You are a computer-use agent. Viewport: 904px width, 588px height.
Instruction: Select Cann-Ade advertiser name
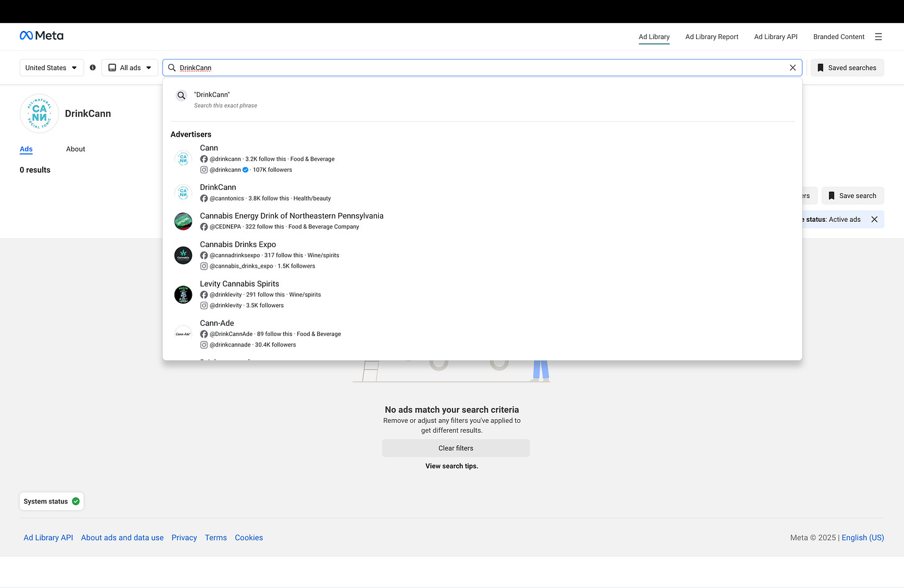pos(217,323)
